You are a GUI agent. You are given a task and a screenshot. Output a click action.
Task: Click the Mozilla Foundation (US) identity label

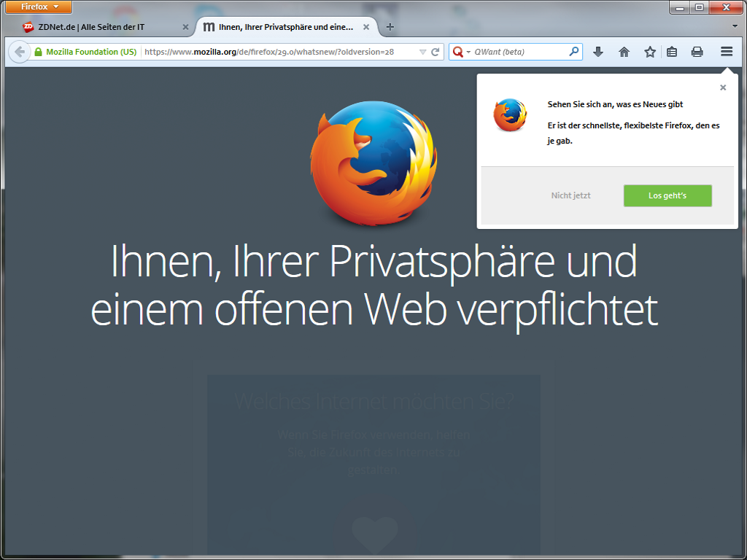91,52
